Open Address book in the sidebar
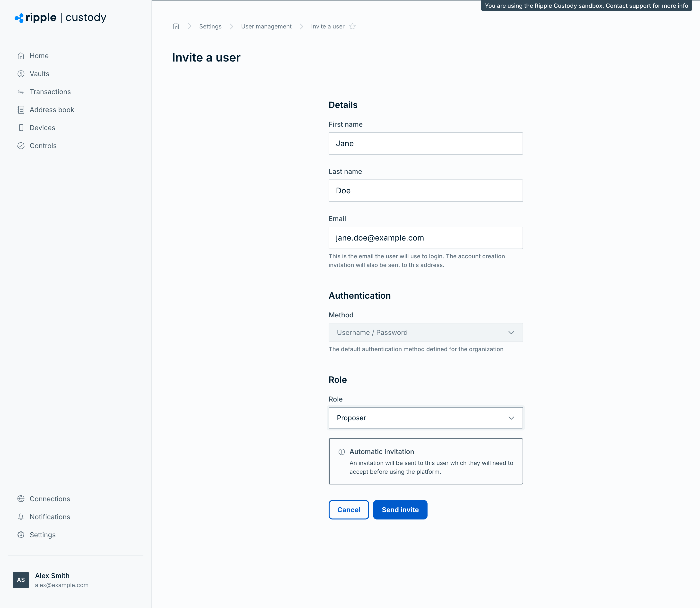The image size is (700, 608). pyautogui.click(x=52, y=110)
